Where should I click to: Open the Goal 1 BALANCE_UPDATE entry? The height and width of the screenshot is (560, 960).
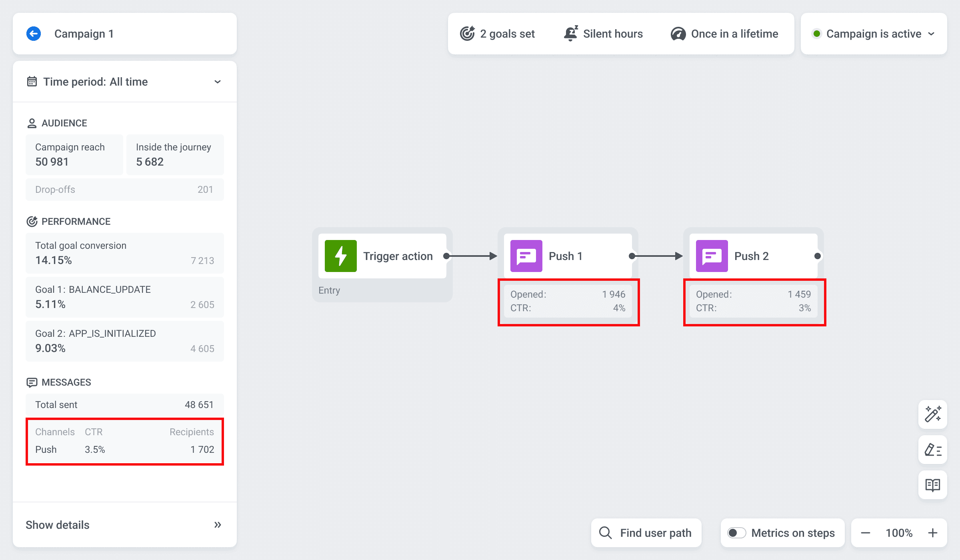[124, 297]
